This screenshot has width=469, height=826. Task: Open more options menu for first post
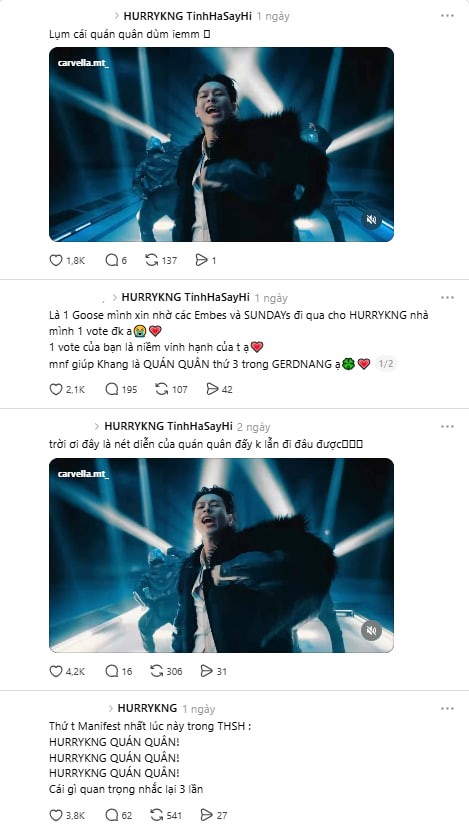[x=447, y=16]
